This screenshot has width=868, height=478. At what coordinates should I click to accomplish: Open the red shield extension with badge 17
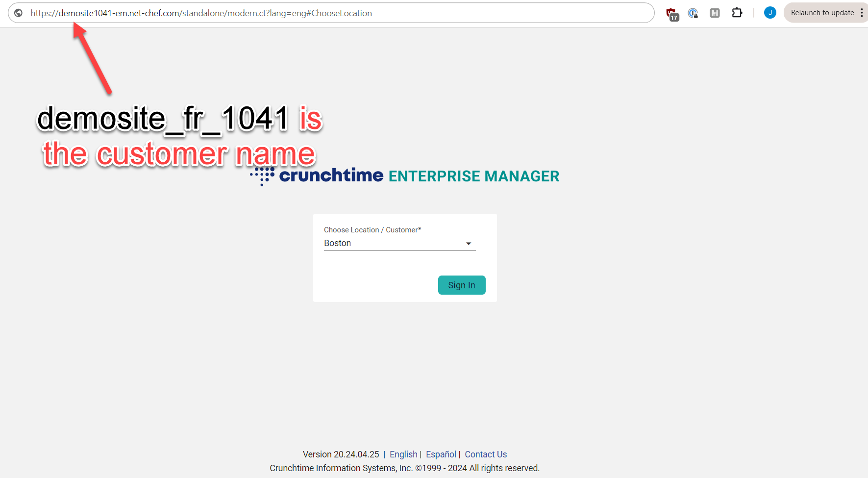pos(672,14)
